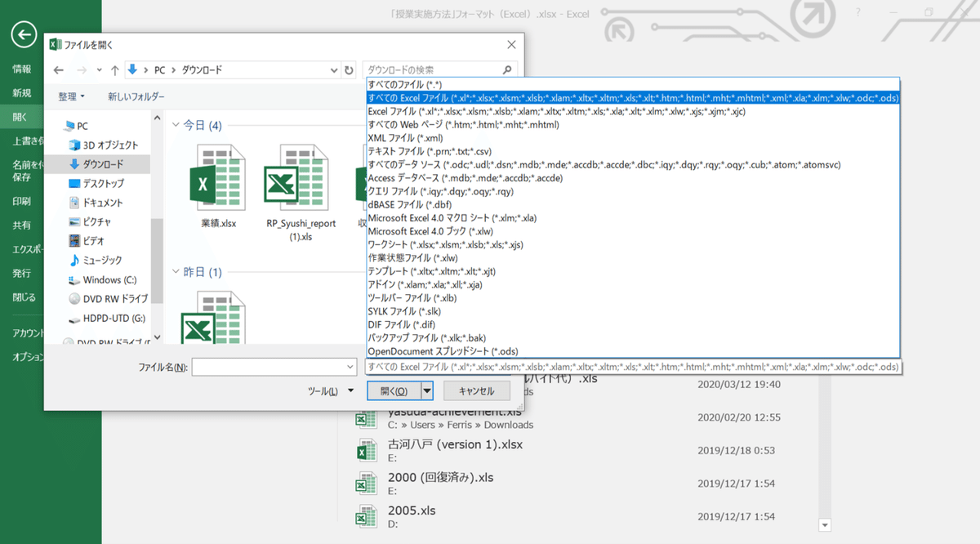Click the dialog's forward navigation arrow

(x=81, y=70)
